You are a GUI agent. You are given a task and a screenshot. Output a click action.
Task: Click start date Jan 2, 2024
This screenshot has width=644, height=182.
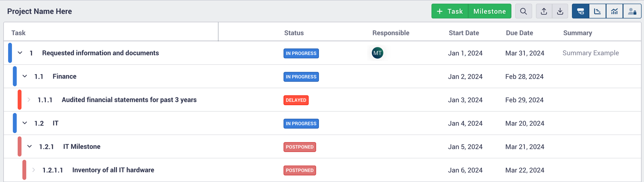465,77
